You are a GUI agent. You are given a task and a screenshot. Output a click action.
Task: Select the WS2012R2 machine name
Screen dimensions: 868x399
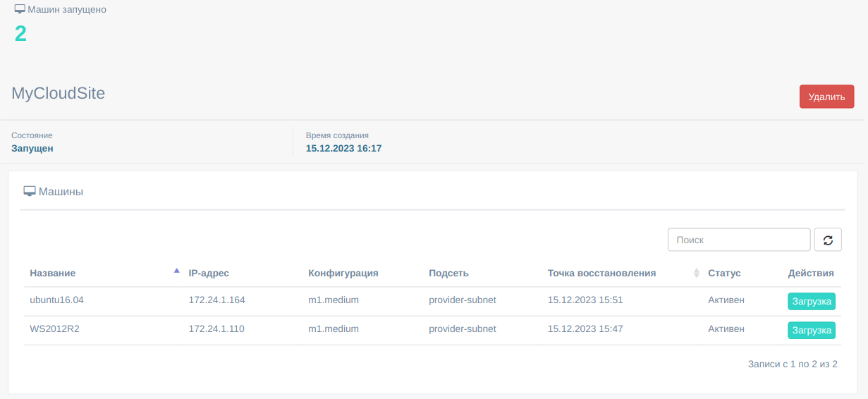point(54,329)
